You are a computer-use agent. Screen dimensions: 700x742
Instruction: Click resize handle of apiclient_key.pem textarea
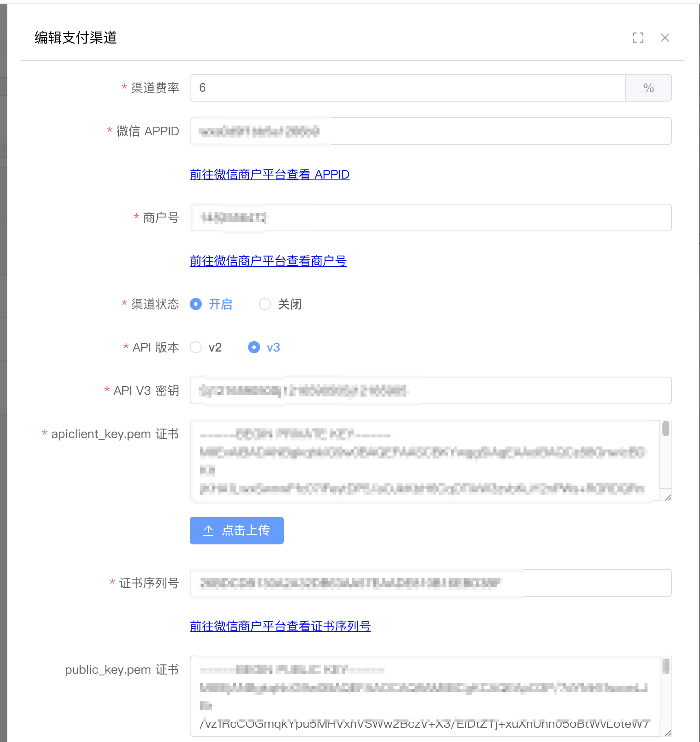(668, 497)
